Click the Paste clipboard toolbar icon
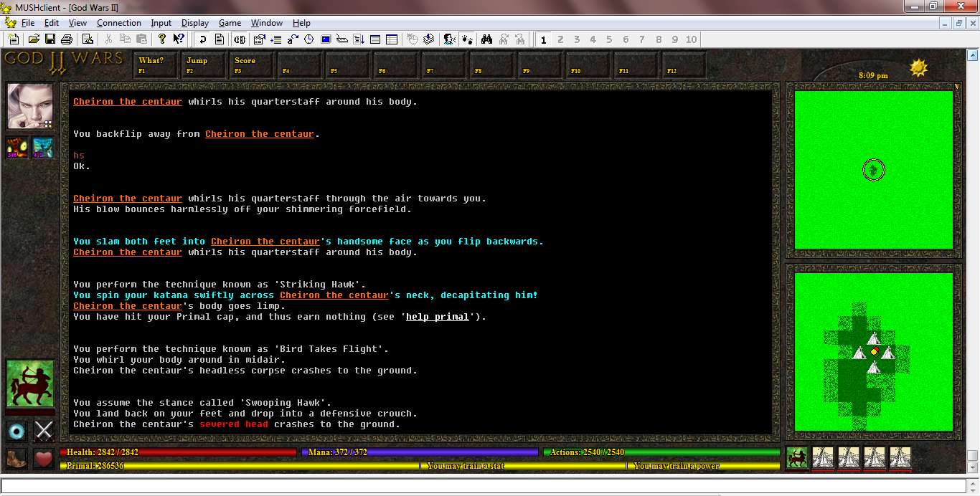The image size is (980, 496). tap(141, 39)
